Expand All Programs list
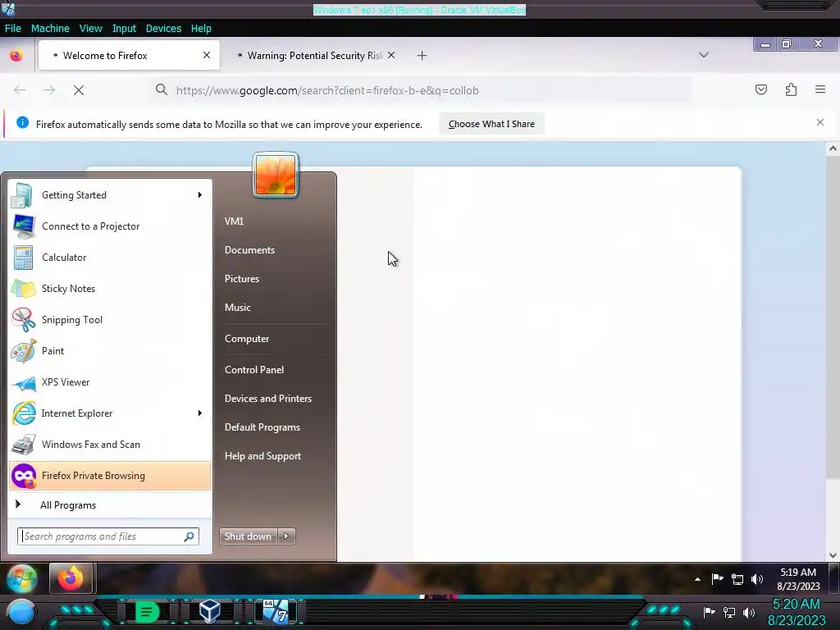This screenshot has height=630, width=840. [110, 504]
